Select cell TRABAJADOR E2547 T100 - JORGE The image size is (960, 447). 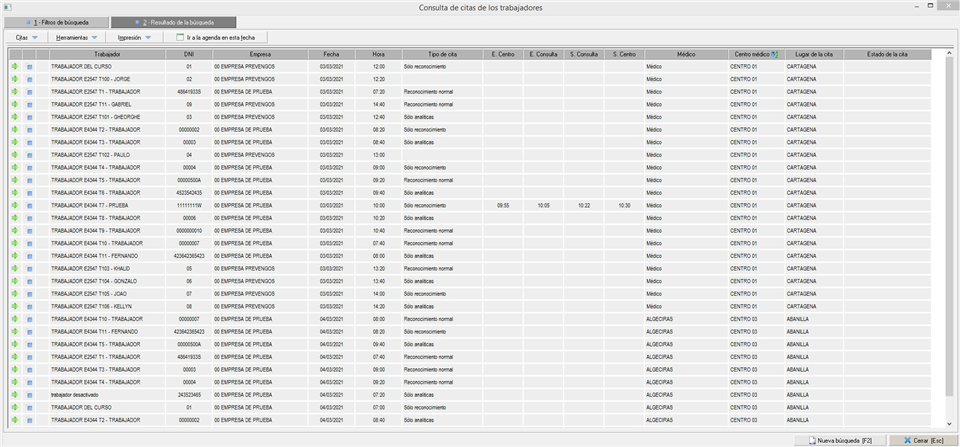(107, 79)
